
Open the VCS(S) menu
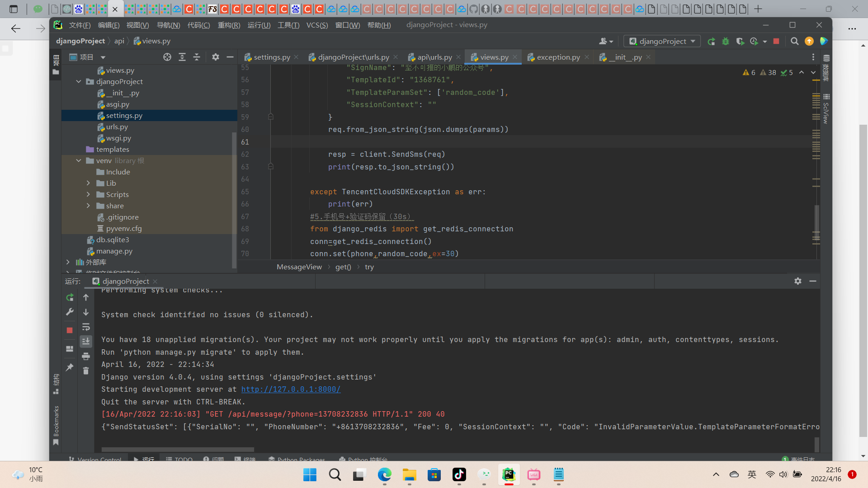(317, 25)
